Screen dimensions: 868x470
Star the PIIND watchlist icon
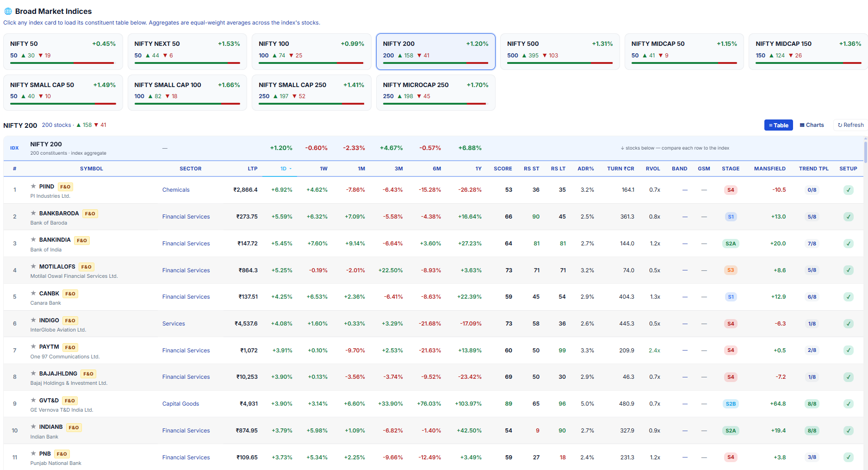(x=33, y=186)
